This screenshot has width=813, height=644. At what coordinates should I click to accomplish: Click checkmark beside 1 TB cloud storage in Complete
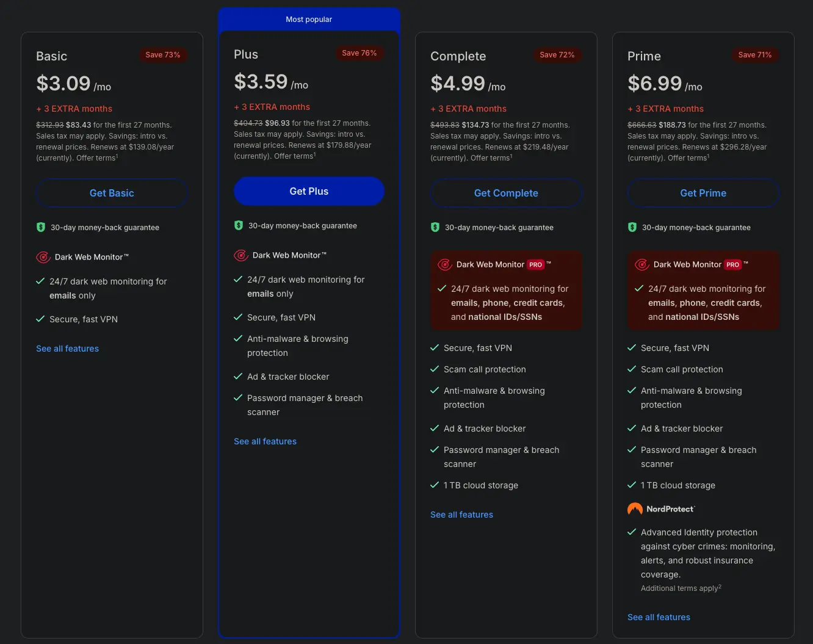pos(435,485)
